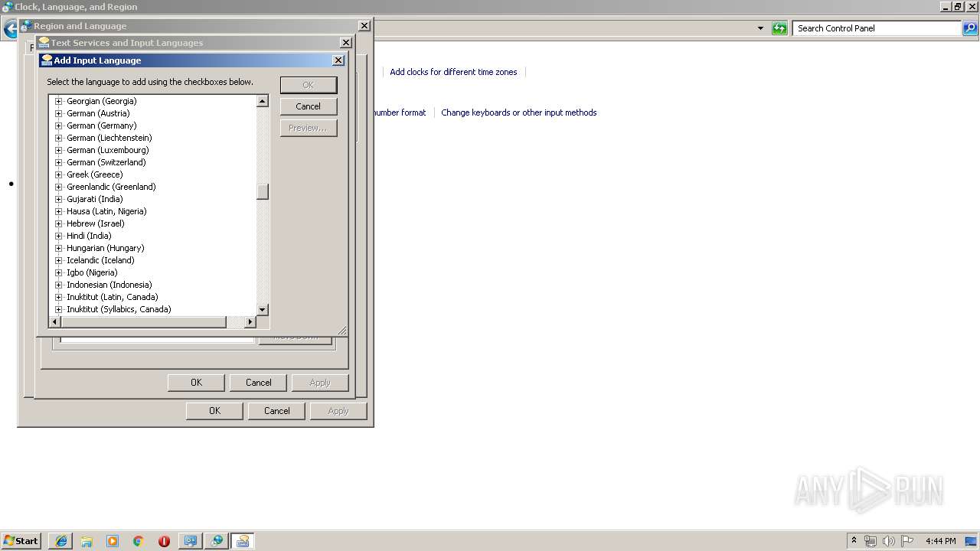Click the Control Panel back arrow
This screenshot has width=980, height=551.
pos(10,30)
